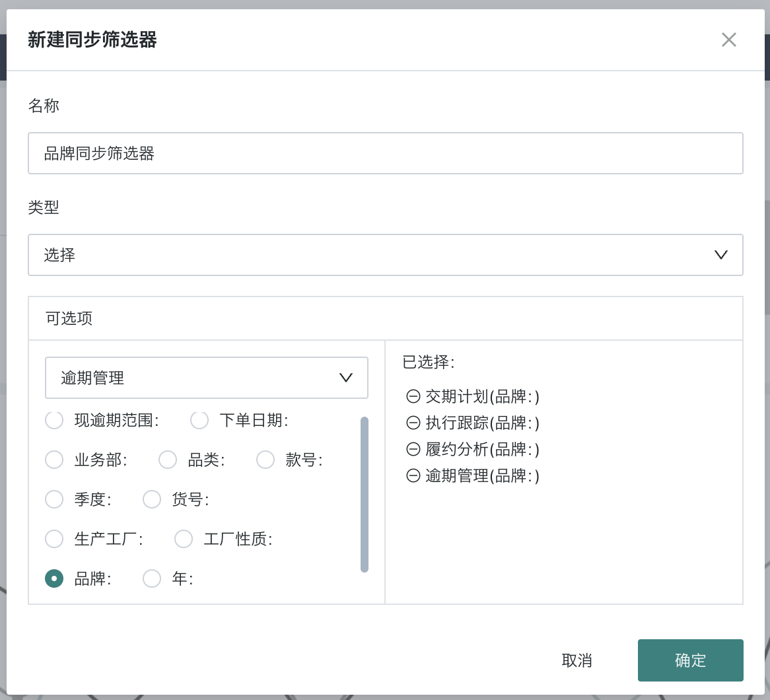This screenshot has height=700, width=770.
Task: Remove 履约分析(品牌:) using its minus icon
Action: pos(413,449)
